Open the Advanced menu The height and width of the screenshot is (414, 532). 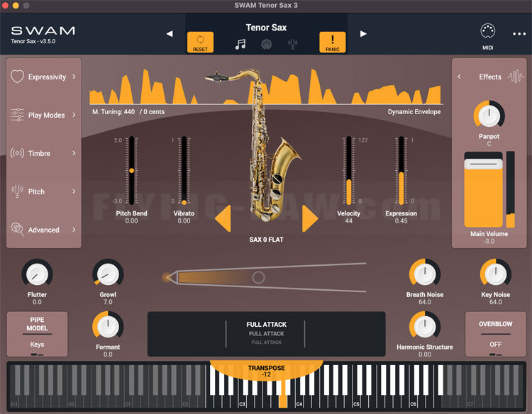(x=44, y=230)
